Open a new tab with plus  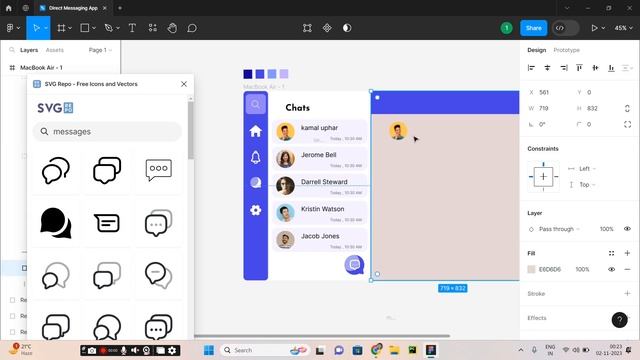pyautogui.click(x=120, y=8)
